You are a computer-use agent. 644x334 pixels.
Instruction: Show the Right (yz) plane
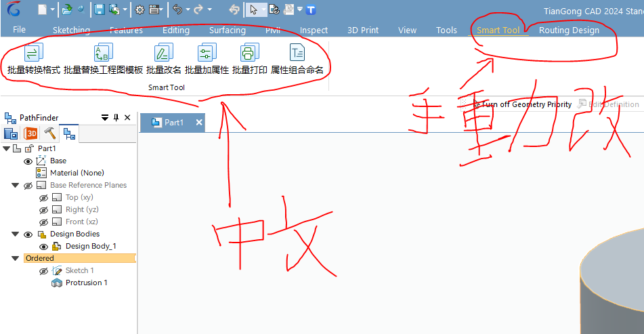coord(43,210)
